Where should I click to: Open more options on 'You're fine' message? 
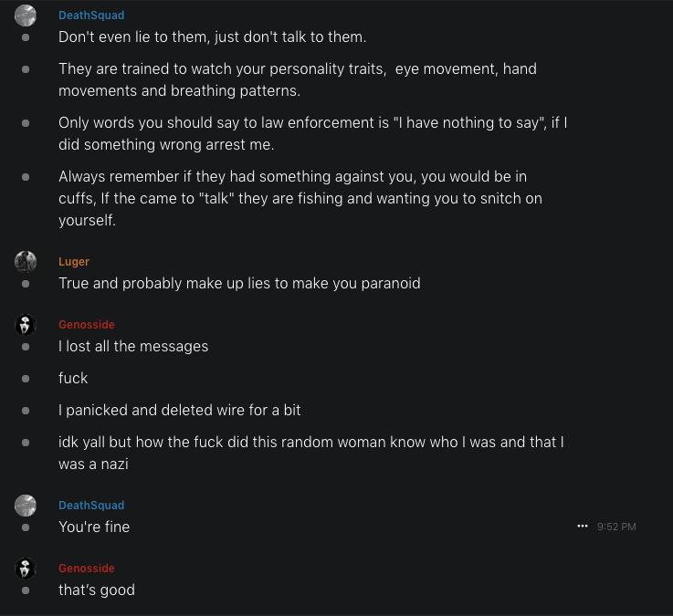point(583,527)
